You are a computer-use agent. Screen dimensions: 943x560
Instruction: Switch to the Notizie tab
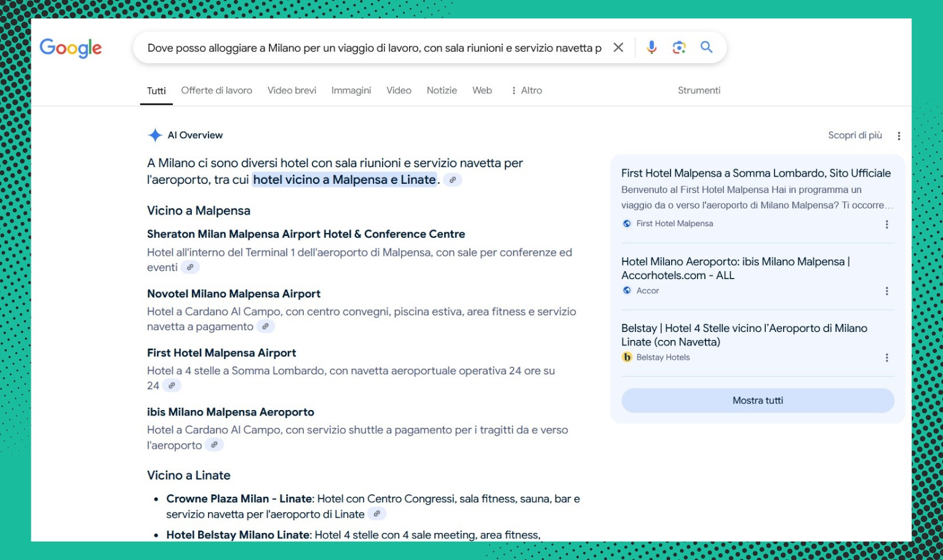tap(442, 90)
